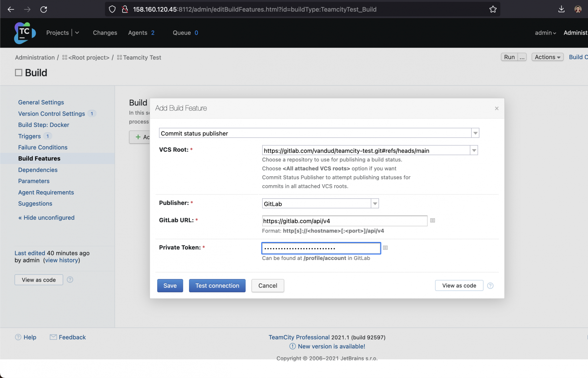
Task: Open build Queue page
Action: [185, 33]
